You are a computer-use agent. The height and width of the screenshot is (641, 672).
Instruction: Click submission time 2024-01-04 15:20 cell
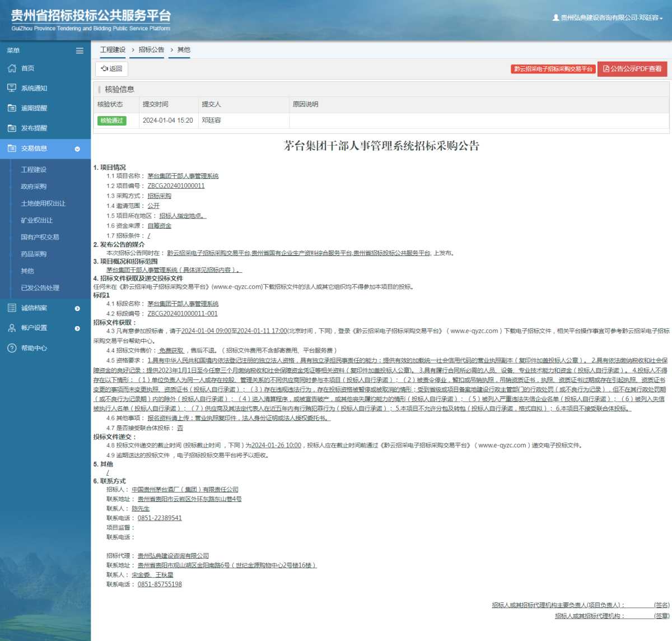pos(168,120)
